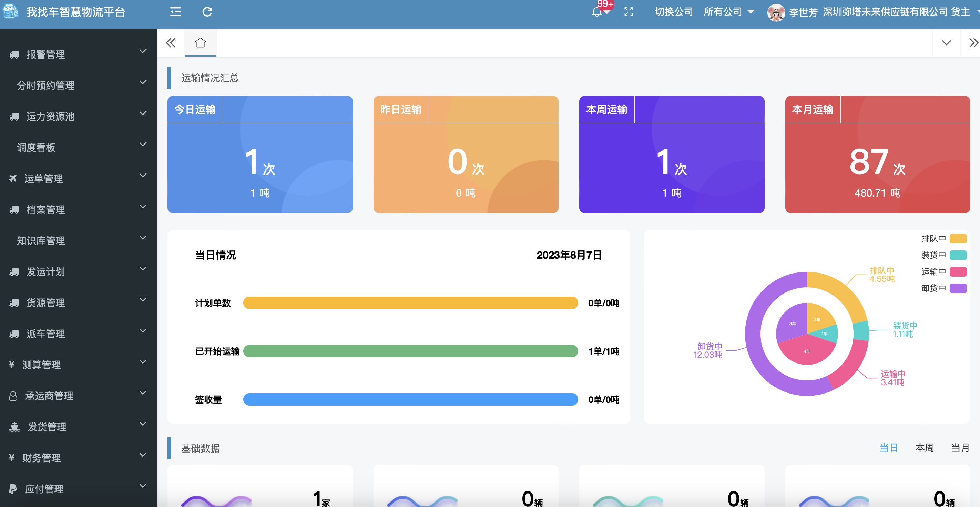
Task: Click the truck icon for 货源管理
Action: 14,303
